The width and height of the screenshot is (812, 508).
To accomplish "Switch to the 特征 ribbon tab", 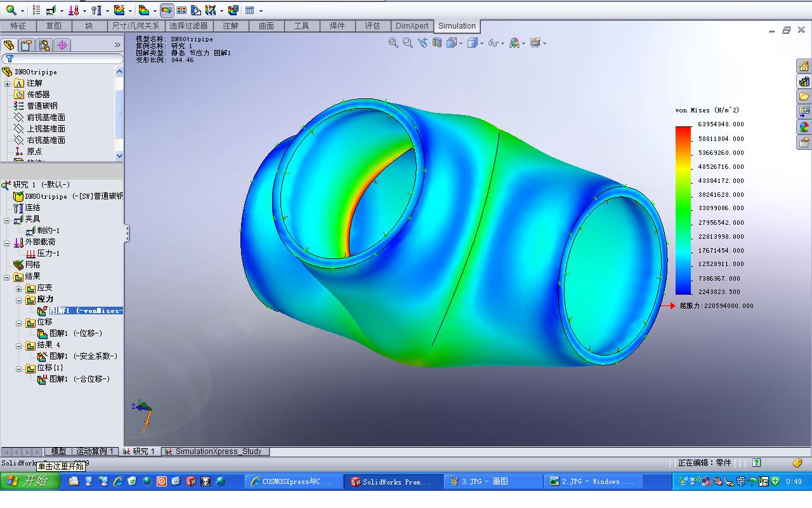I will (x=18, y=26).
